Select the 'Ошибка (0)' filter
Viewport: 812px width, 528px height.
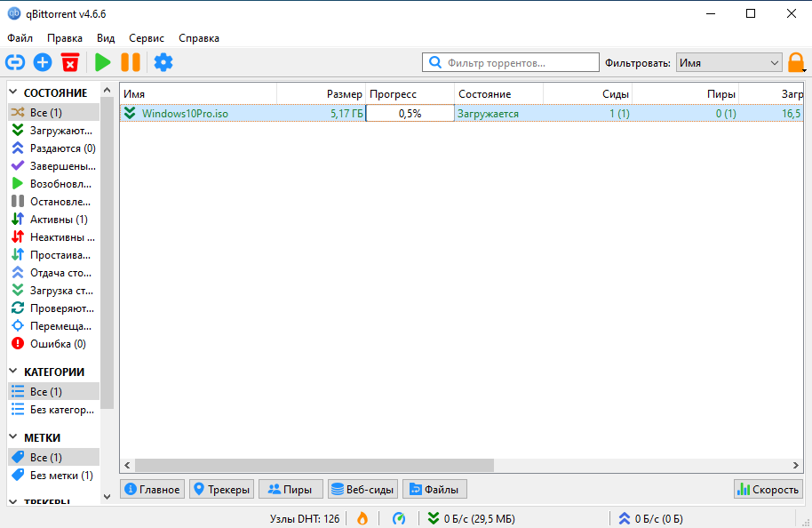(53, 343)
